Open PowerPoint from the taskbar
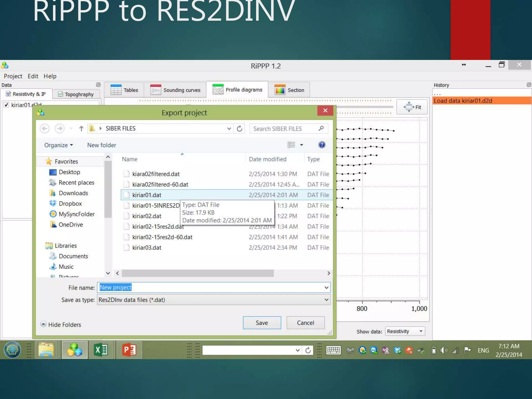Viewport: 532px width, 399px height. click(129, 350)
